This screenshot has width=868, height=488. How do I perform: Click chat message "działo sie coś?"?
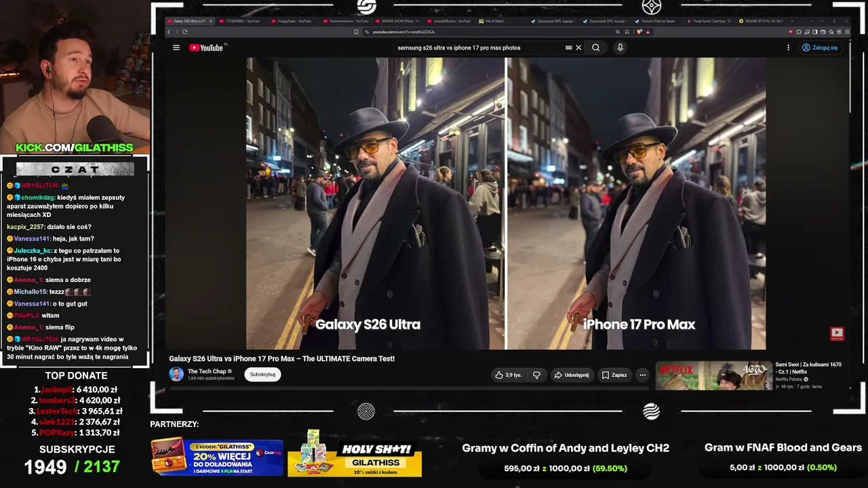69,227
